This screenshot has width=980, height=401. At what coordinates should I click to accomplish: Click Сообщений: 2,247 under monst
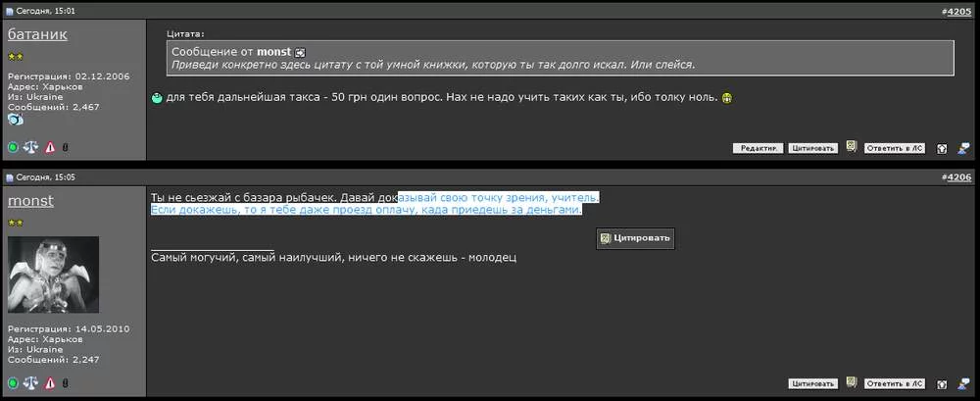54,360
